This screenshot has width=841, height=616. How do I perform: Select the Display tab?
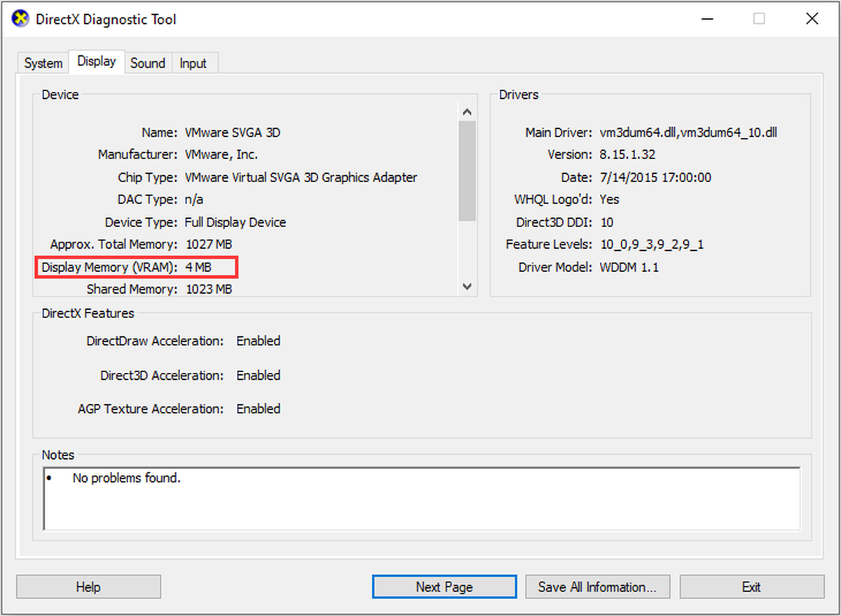97,61
